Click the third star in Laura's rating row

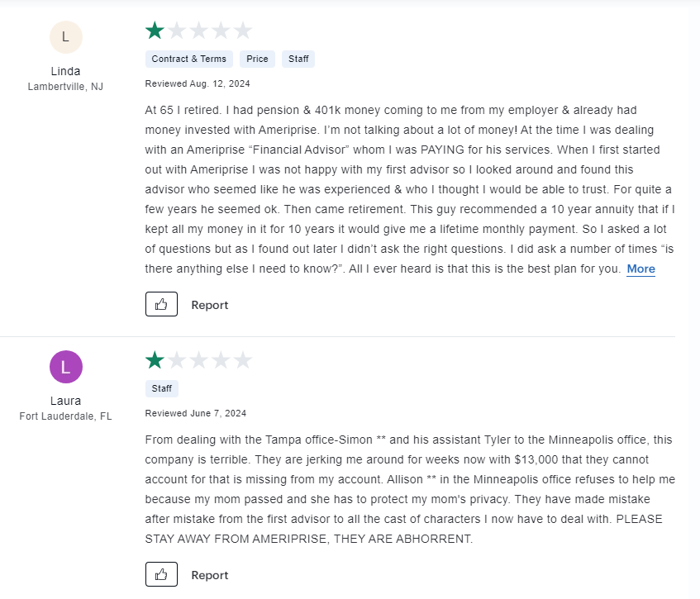tap(198, 360)
